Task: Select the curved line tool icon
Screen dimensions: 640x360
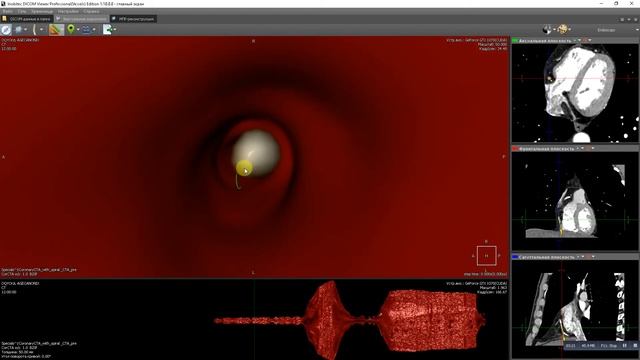Action: tap(34, 29)
